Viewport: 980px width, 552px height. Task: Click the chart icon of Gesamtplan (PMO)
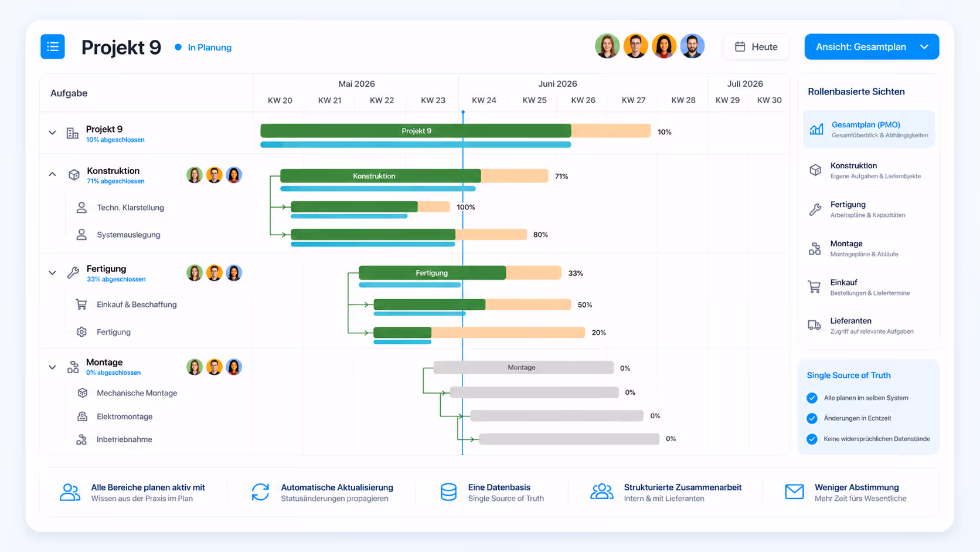[x=816, y=129]
